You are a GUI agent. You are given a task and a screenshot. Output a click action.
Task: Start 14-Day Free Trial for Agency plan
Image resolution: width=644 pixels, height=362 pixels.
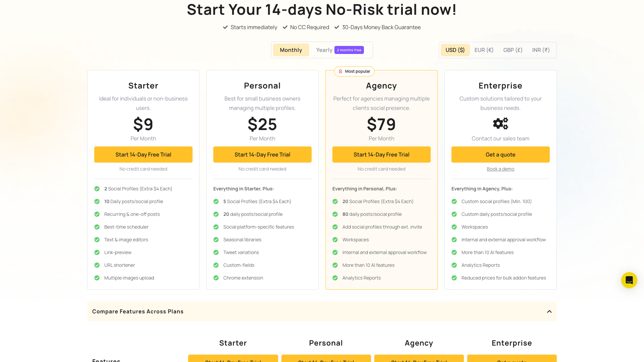pos(381,155)
